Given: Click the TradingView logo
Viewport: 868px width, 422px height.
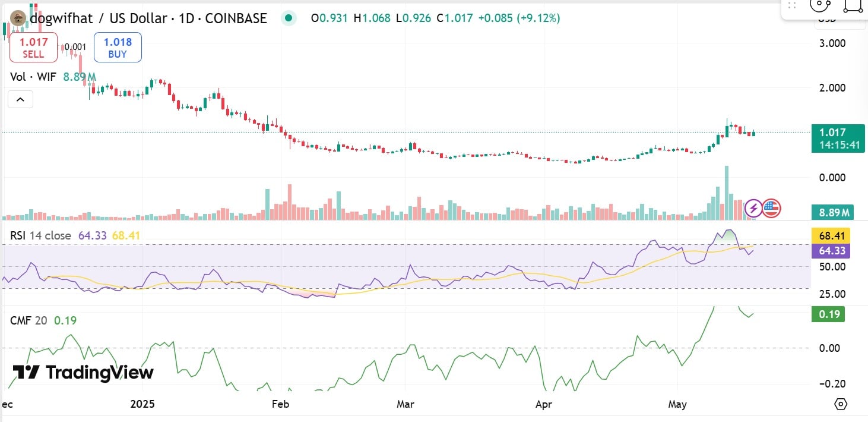Looking at the screenshot, I should click(83, 373).
